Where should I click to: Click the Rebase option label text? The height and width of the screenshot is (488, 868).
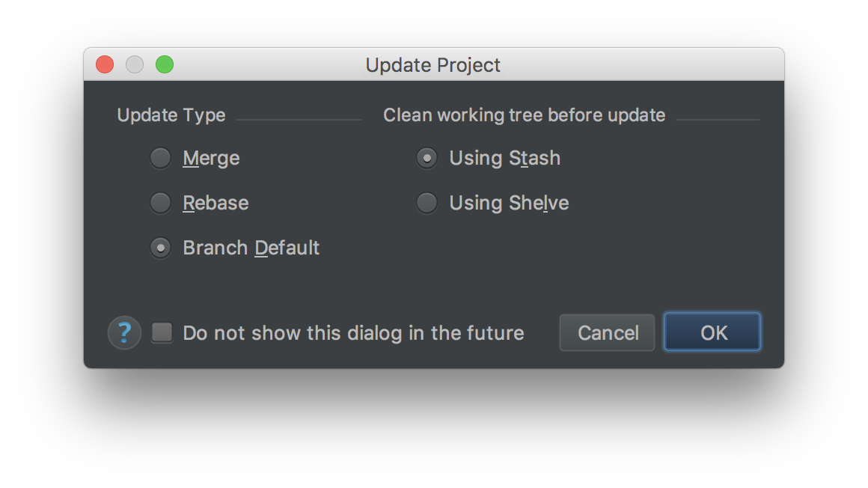pos(216,203)
